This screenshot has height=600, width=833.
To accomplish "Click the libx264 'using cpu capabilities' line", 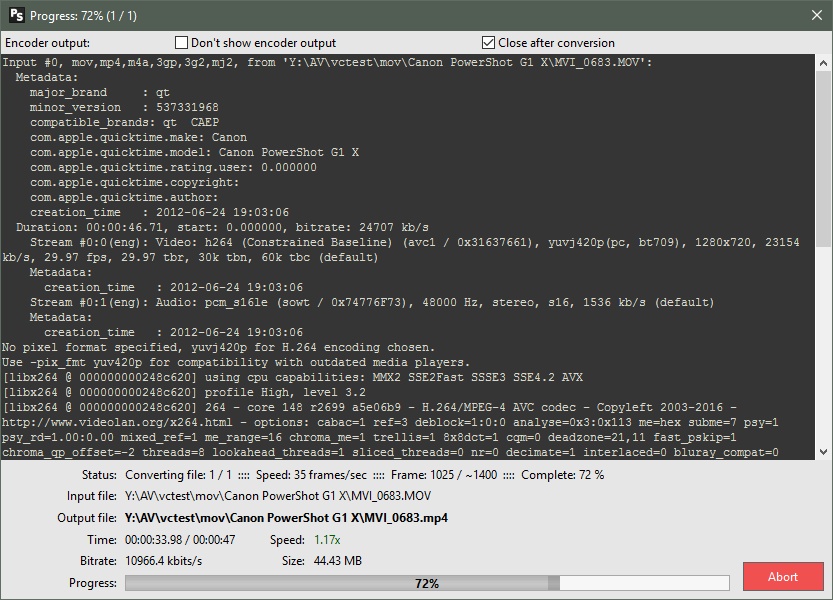I will (x=292, y=377).
